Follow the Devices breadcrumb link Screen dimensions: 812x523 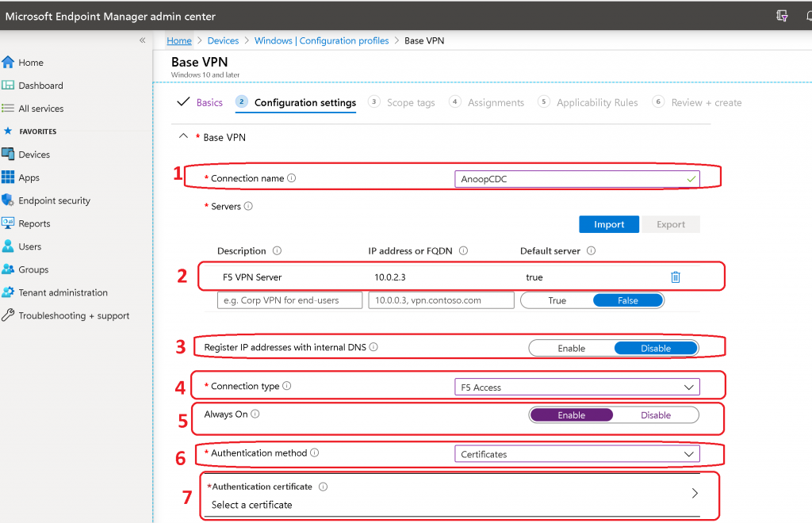pyautogui.click(x=223, y=40)
